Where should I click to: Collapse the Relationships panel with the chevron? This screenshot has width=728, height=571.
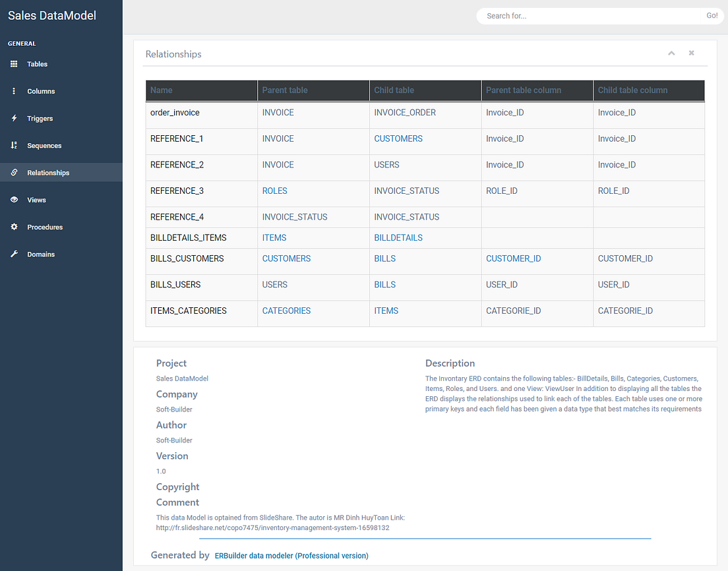pyautogui.click(x=671, y=53)
